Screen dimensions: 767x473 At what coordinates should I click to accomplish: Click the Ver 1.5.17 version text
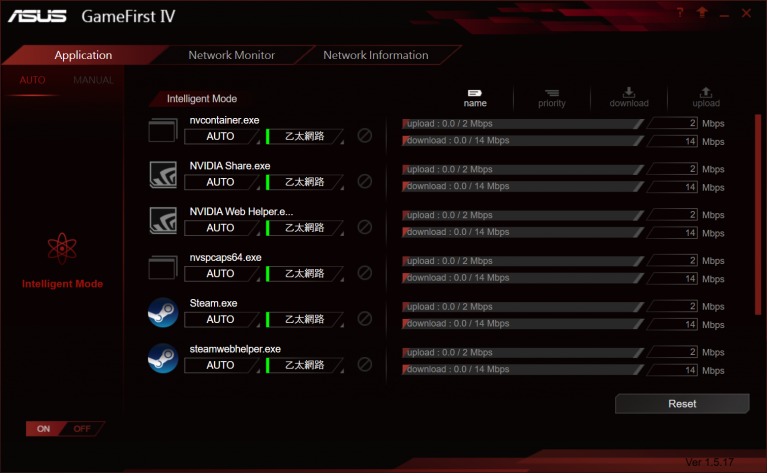pyautogui.click(x=709, y=462)
